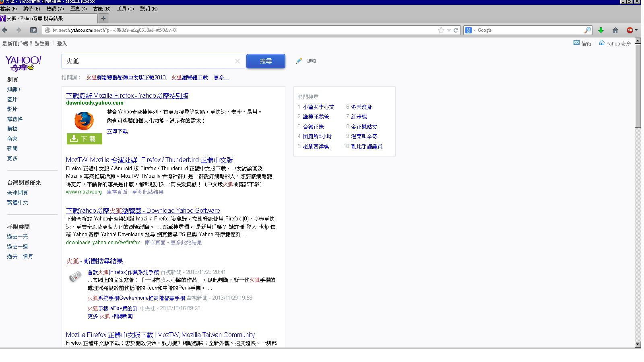Open the 工具 (Tools) menu
Image resolution: width=644 pixels, height=362 pixels.
click(125, 9)
